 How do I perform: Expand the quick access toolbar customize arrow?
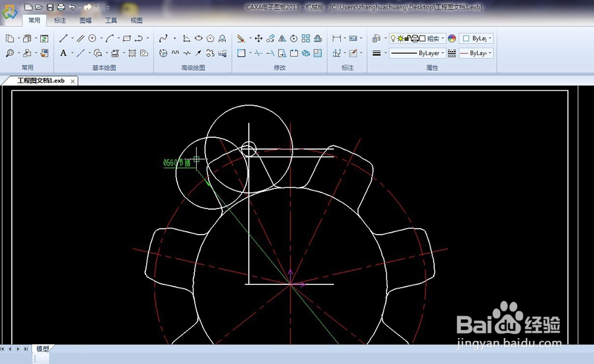pyautogui.click(x=108, y=7)
